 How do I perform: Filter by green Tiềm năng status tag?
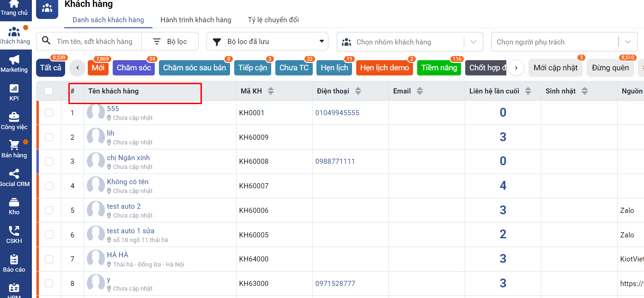point(439,68)
